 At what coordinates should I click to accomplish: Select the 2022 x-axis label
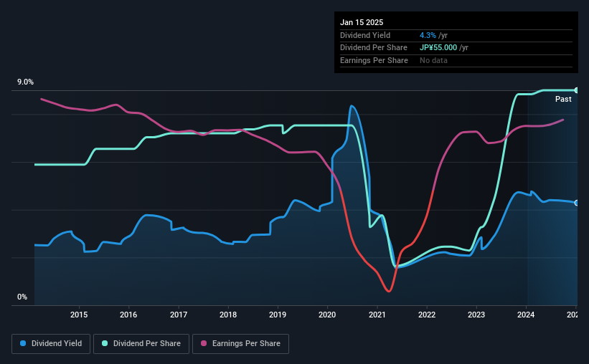tap(427, 315)
